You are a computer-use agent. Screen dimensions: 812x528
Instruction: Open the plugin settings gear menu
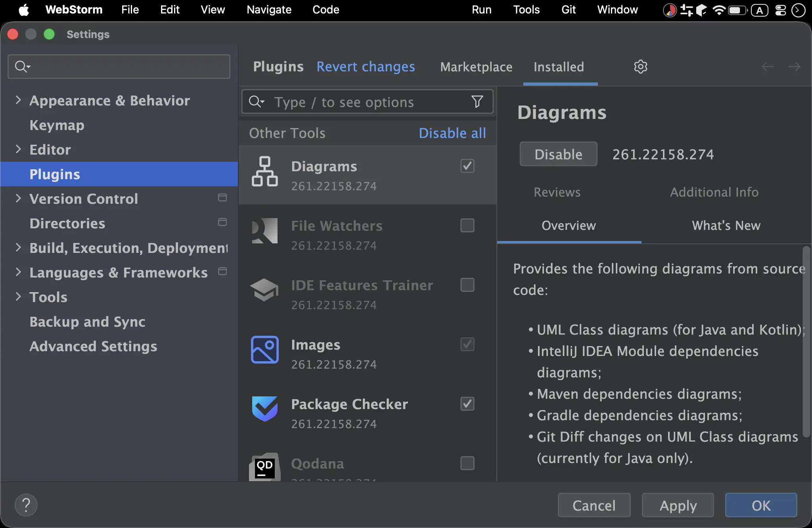click(640, 67)
